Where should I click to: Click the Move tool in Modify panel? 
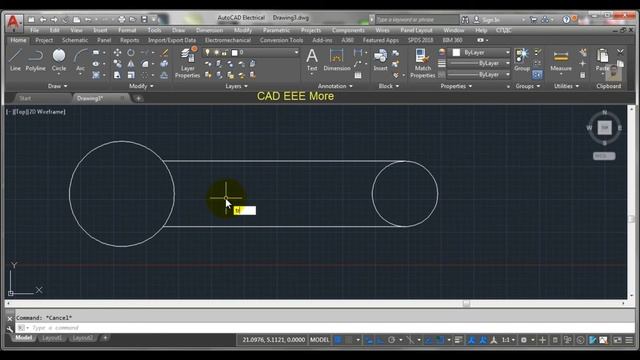coord(118,53)
